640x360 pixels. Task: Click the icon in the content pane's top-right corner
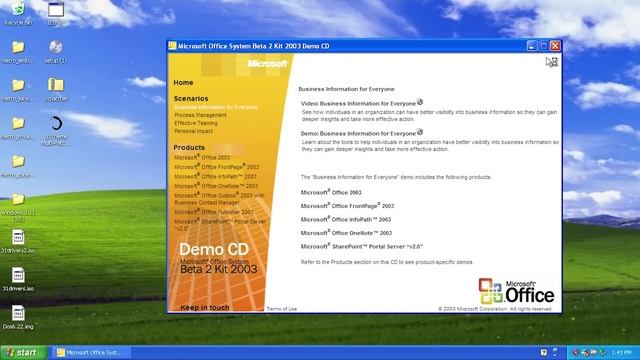pyautogui.click(x=551, y=62)
